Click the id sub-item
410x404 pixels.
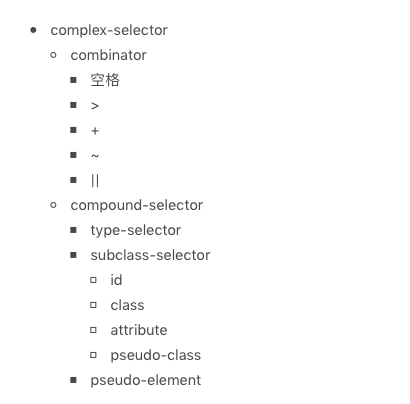coord(116,280)
